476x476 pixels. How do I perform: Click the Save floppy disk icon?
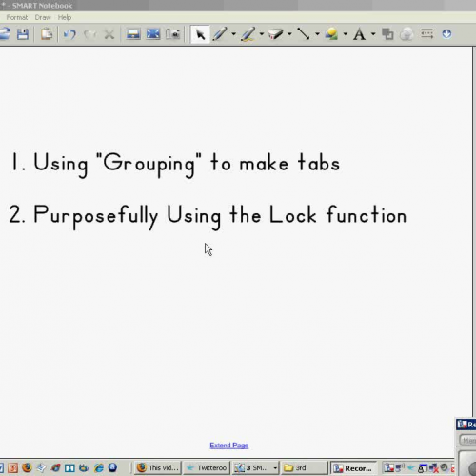23,34
